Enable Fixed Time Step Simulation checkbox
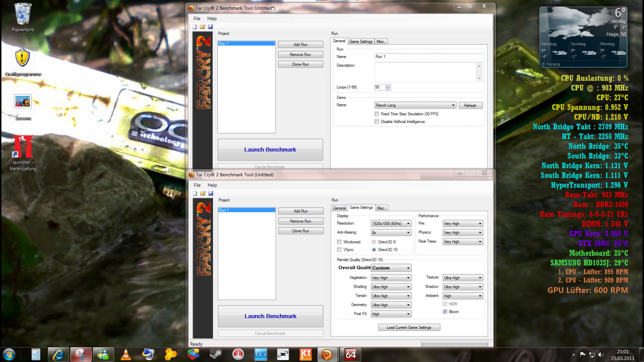Screen dimensions: 644x362 click(377, 114)
